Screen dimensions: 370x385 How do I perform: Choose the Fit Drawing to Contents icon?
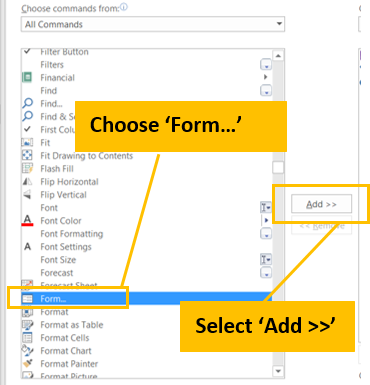(x=27, y=155)
